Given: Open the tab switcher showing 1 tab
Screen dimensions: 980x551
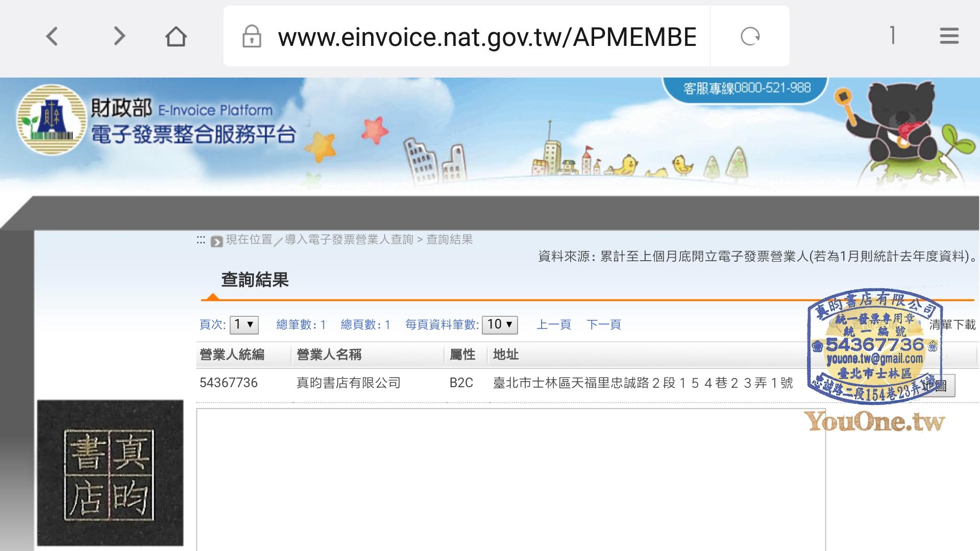Looking at the screenshot, I should (x=892, y=36).
